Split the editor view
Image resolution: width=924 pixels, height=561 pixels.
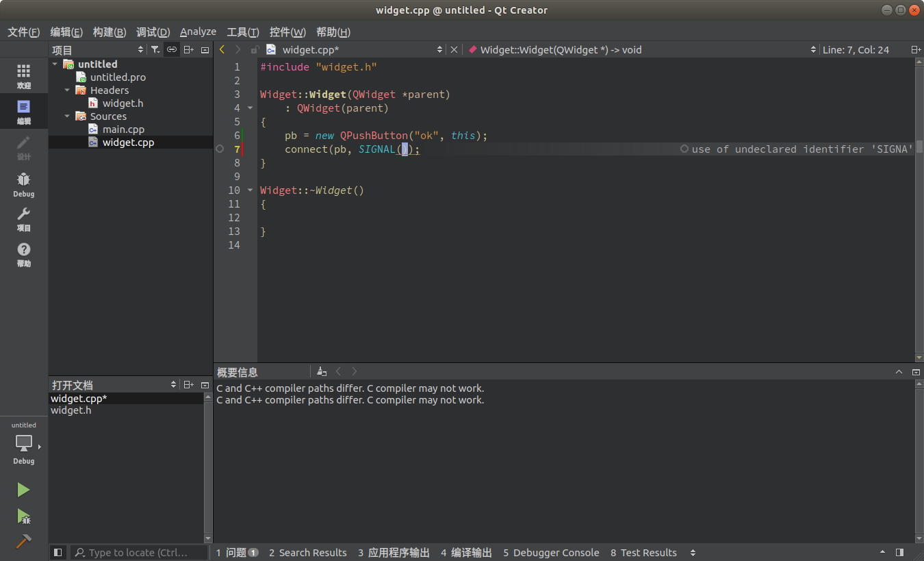tap(916, 49)
